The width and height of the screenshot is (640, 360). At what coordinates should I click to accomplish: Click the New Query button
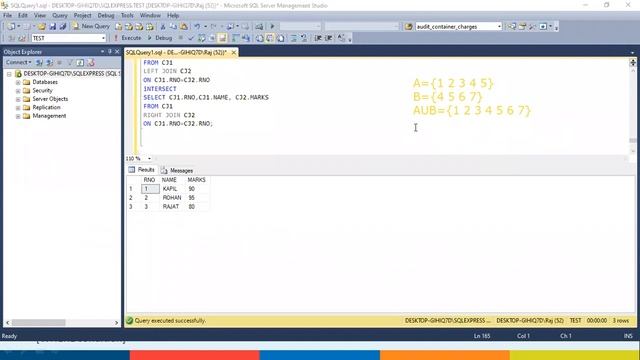[x=91, y=26]
